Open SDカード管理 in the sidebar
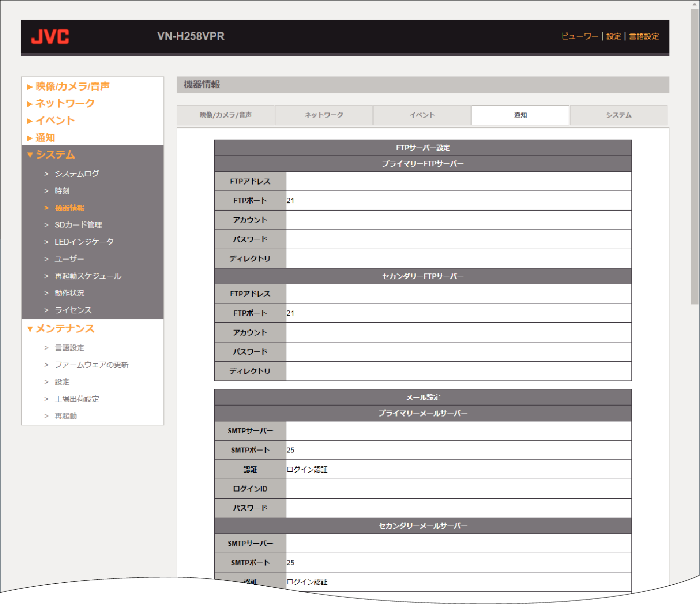700x604 pixels. [78, 225]
